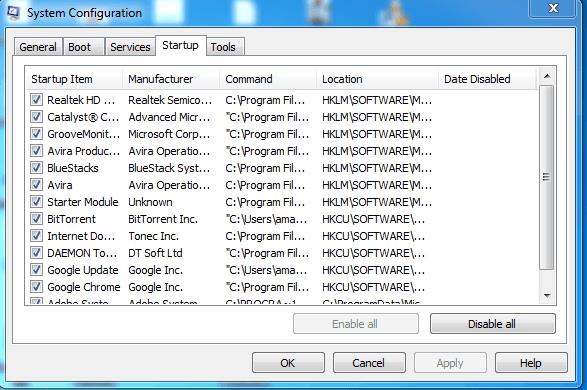Switch to the Services tab
This screenshot has height=390, width=587.
(130, 47)
